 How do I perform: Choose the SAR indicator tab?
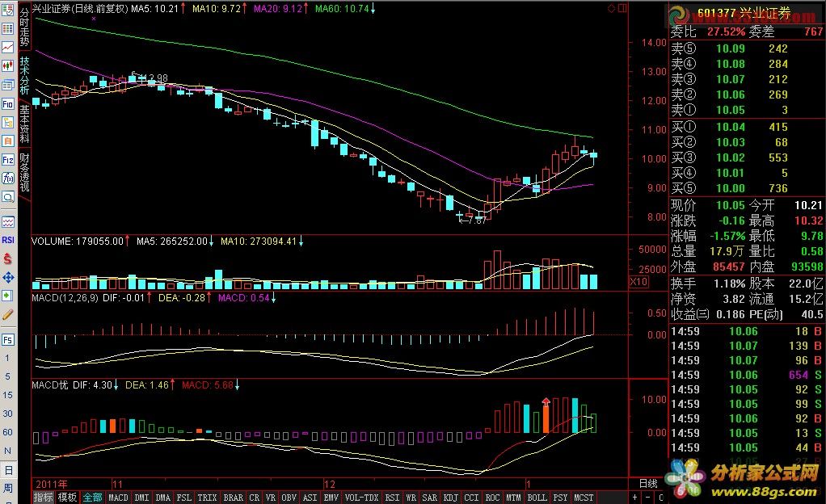click(x=429, y=498)
